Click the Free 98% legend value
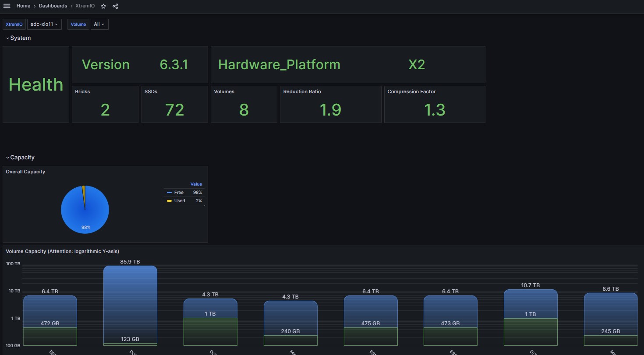The width and height of the screenshot is (644, 355). (x=198, y=193)
